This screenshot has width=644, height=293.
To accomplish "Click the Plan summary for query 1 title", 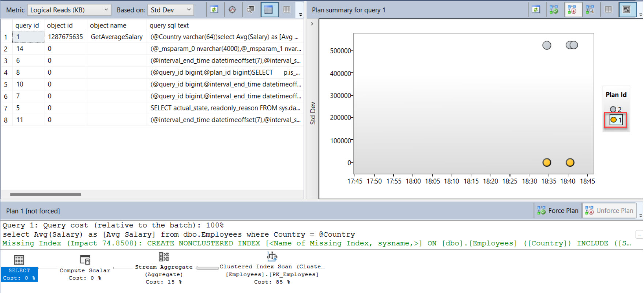I will point(349,10).
